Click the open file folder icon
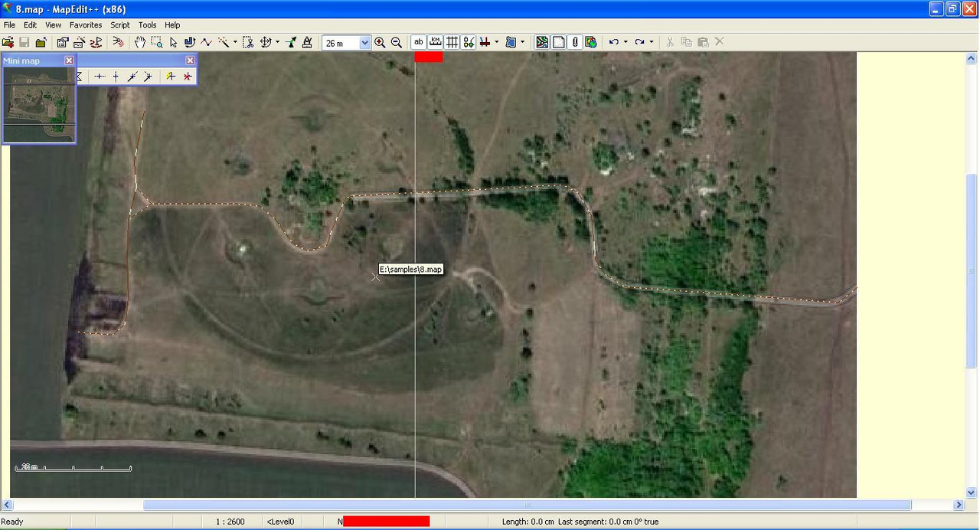 pos(8,43)
